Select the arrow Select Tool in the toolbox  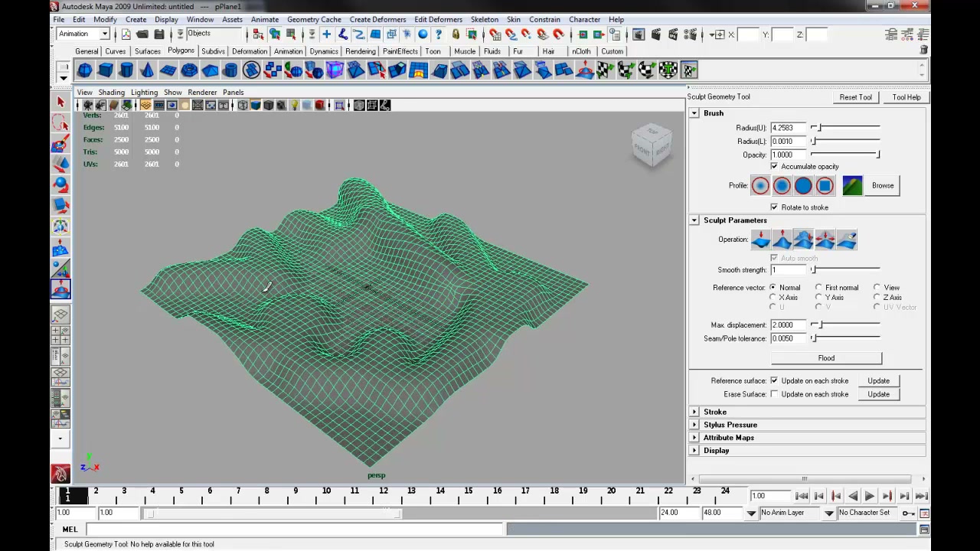[x=60, y=102]
